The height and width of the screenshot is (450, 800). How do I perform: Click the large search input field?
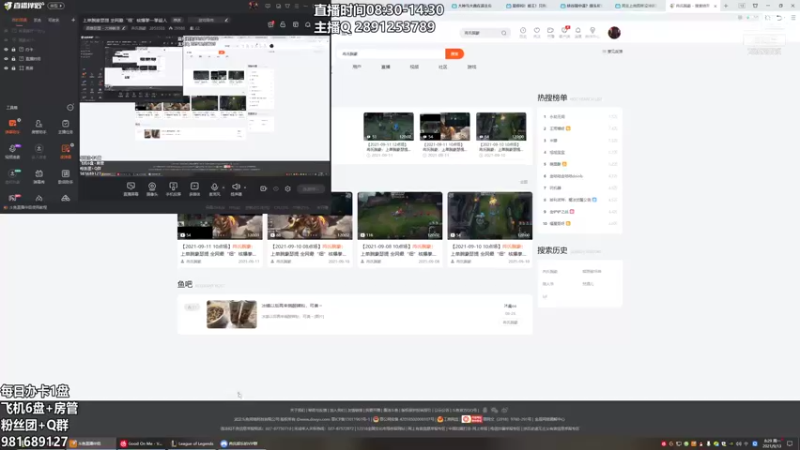point(391,54)
